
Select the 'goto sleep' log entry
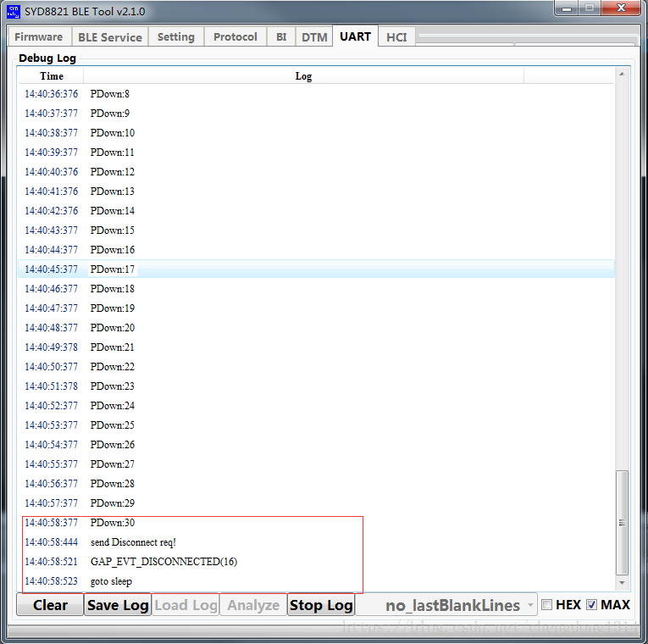pyautogui.click(x=316, y=581)
